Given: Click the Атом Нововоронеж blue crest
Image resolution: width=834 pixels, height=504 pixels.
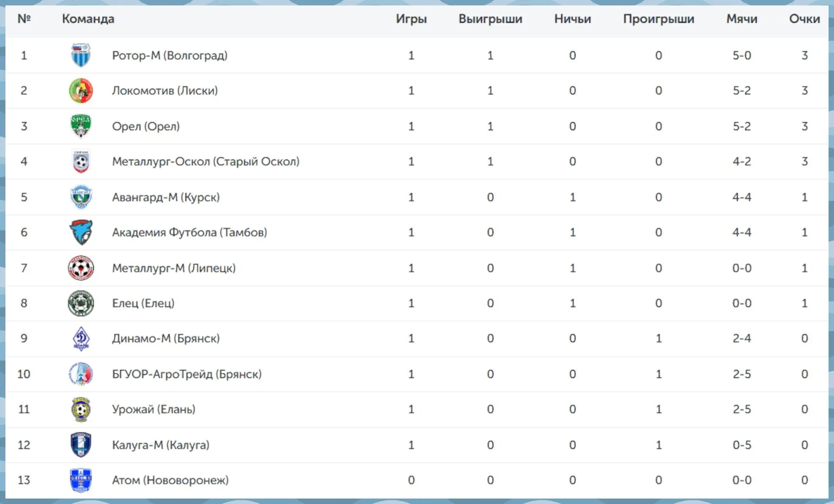Looking at the screenshot, I should 81,480.
